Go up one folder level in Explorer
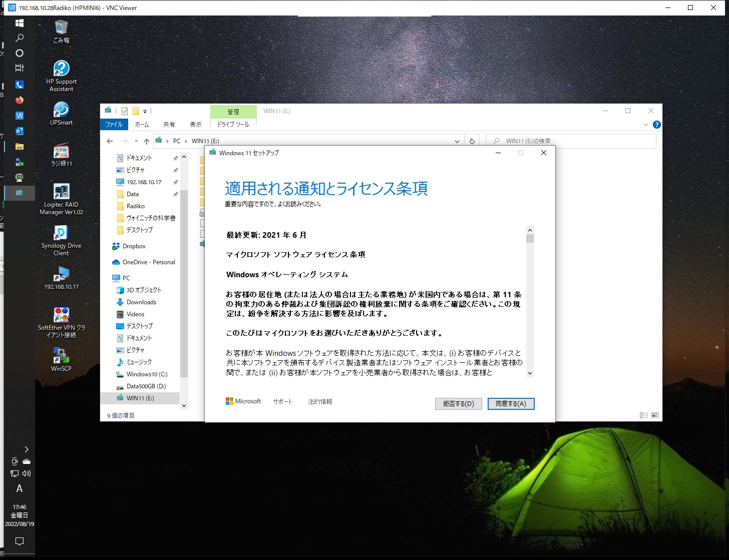 146,141
